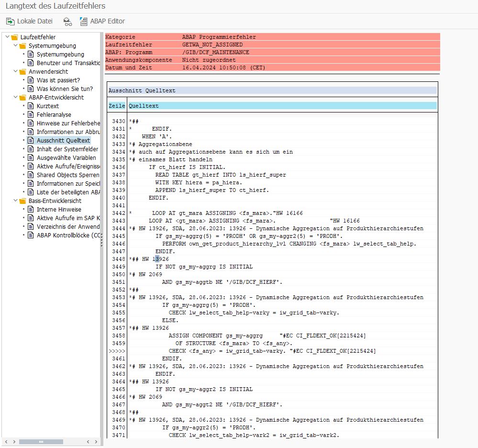Click the Laufzeitfehler root folder icon
This screenshot has height=448, width=478.
[x=14, y=37]
